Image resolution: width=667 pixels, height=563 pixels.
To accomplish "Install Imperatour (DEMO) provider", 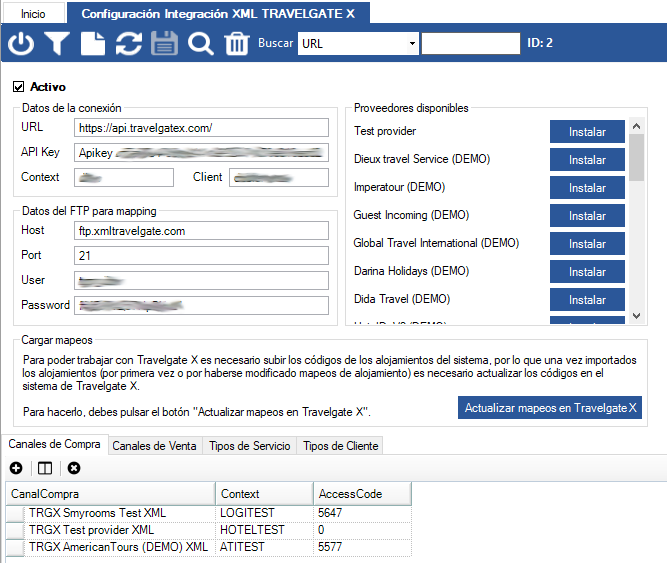I will (x=587, y=188).
